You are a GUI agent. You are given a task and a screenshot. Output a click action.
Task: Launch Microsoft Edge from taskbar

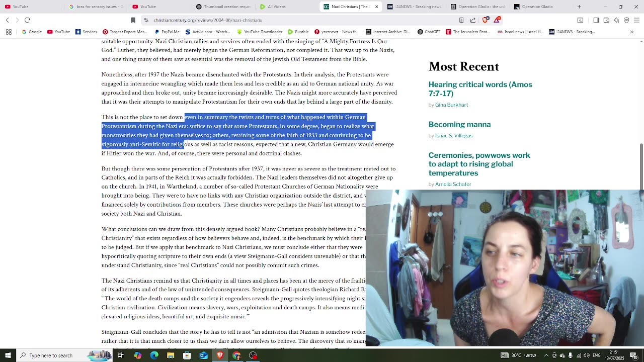pos(154,355)
